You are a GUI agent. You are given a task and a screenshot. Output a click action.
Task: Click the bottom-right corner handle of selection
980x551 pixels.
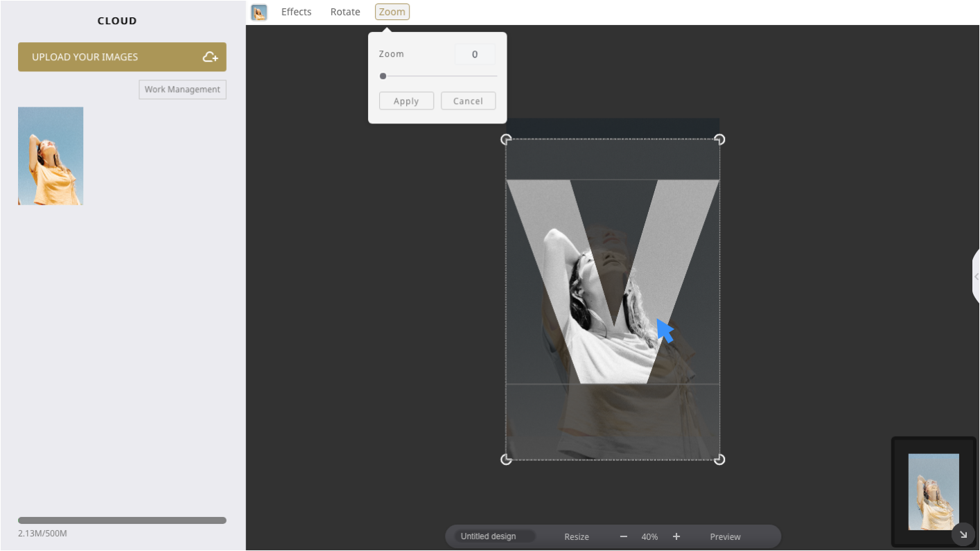pos(719,459)
